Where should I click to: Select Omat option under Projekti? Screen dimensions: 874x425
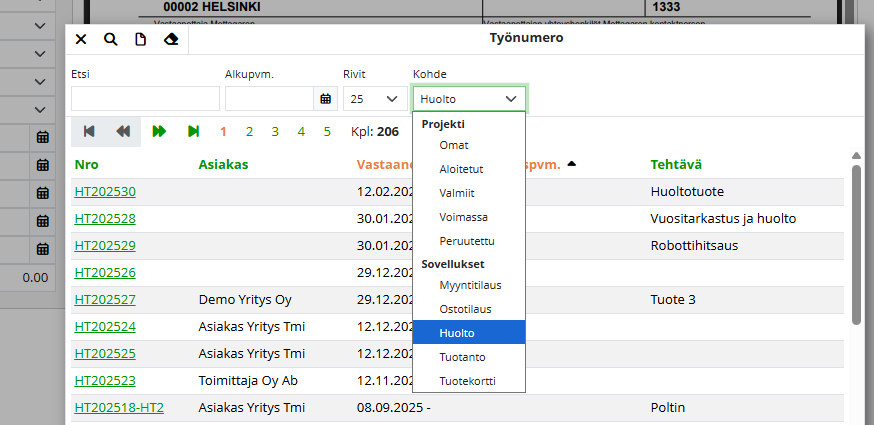(453, 145)
